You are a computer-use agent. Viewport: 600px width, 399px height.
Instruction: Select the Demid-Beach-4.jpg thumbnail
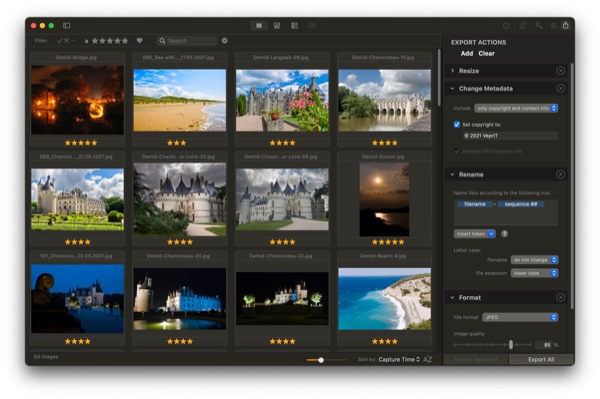pos(385,299)
